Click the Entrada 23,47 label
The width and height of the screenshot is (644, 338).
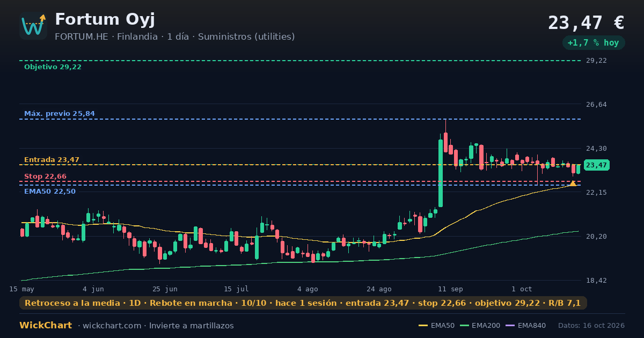pos(52,160)
